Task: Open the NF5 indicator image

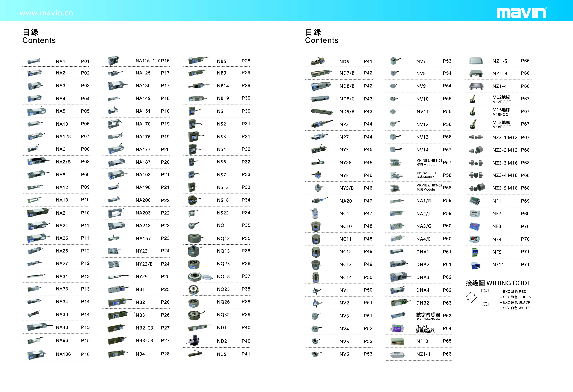Action: (475, 252)
